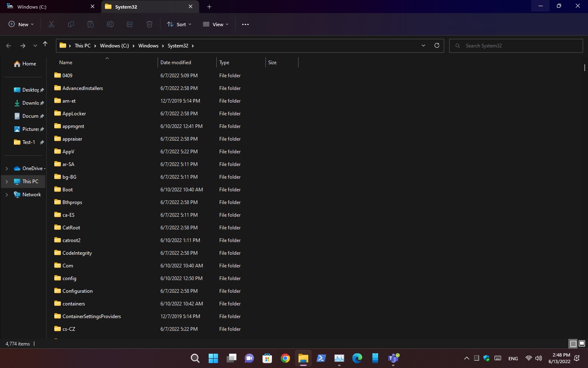Click the Refresh icon in the address bar
Viewport: 588px width, 368px height.
pyautogui.click(x=437, y=45)
